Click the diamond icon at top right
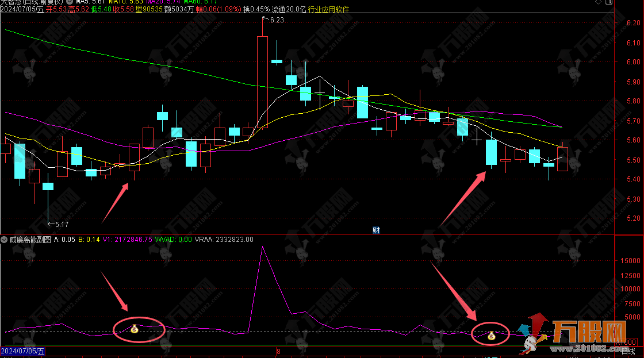The width and height of the screenshot is (644, 358). point(599,2)
